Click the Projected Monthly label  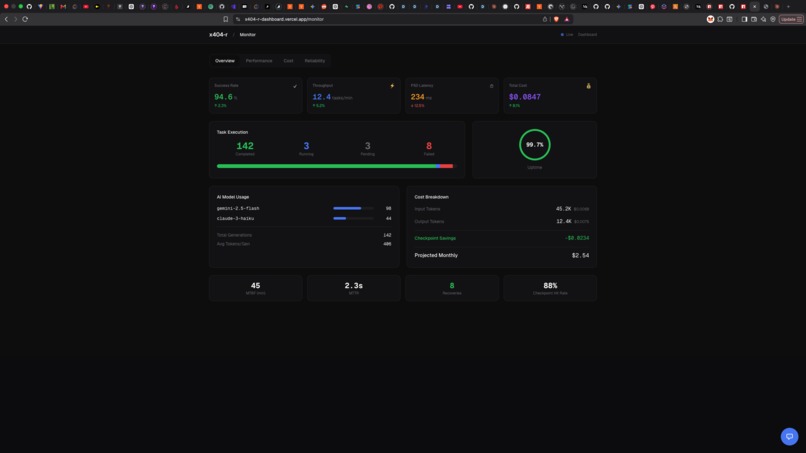point(436,255)
